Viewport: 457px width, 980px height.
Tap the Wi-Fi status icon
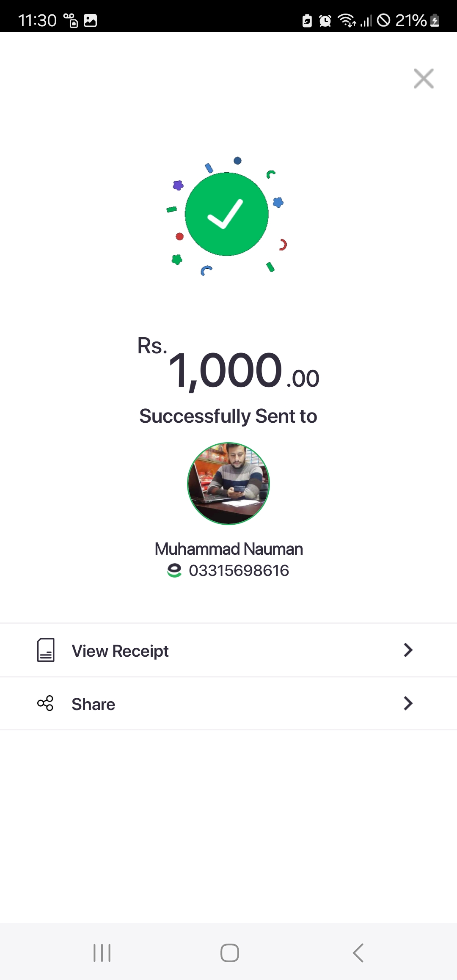tap(347, 20)
